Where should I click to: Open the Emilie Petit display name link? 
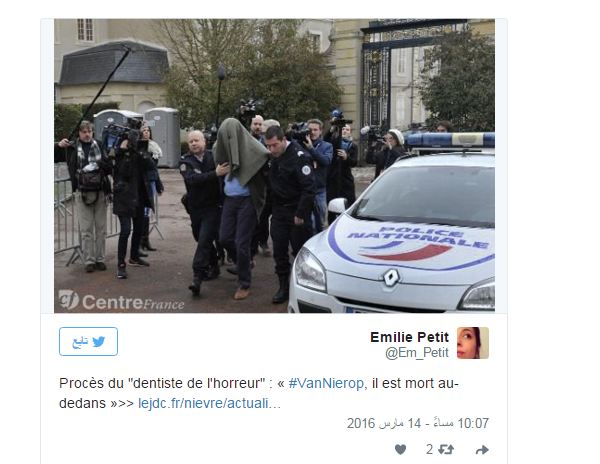click(409, 337)
